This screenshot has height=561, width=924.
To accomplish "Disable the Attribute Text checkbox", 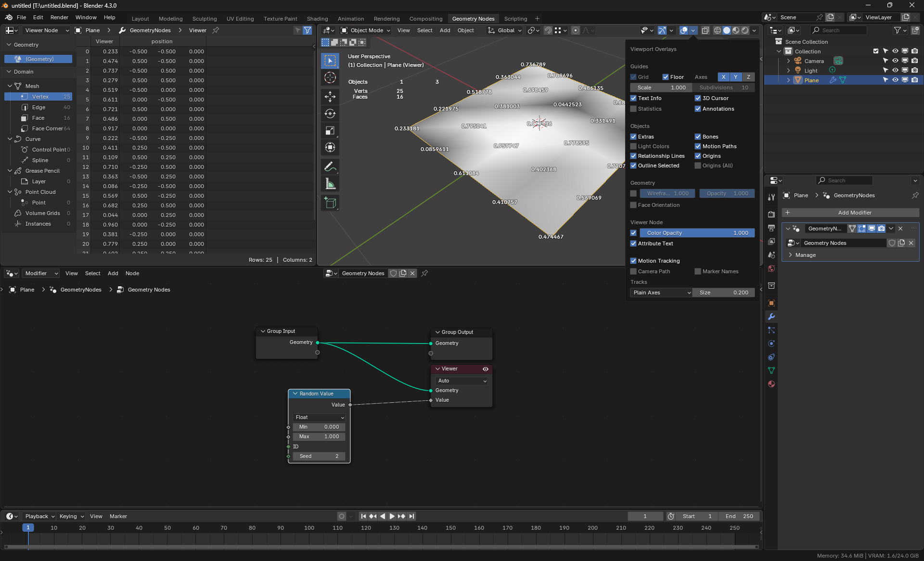I will (633, 243).
